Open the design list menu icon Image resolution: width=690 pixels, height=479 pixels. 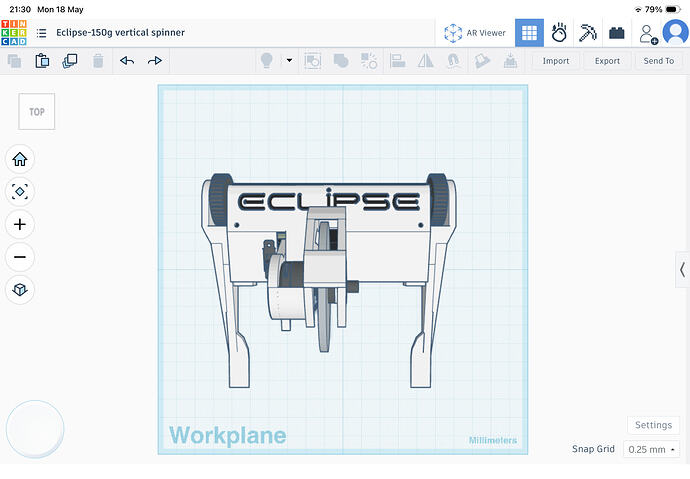click(x=41, y=33)
